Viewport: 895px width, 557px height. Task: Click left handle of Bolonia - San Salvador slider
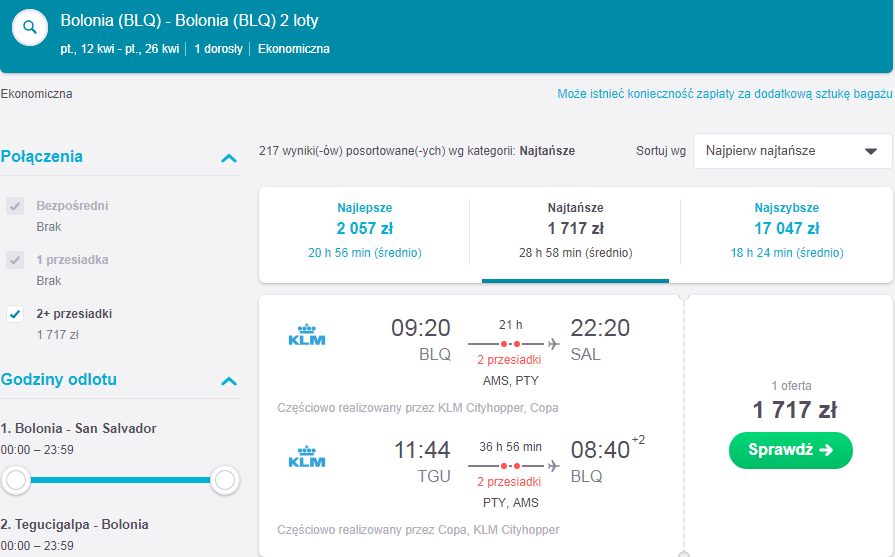tap(16, 480)
